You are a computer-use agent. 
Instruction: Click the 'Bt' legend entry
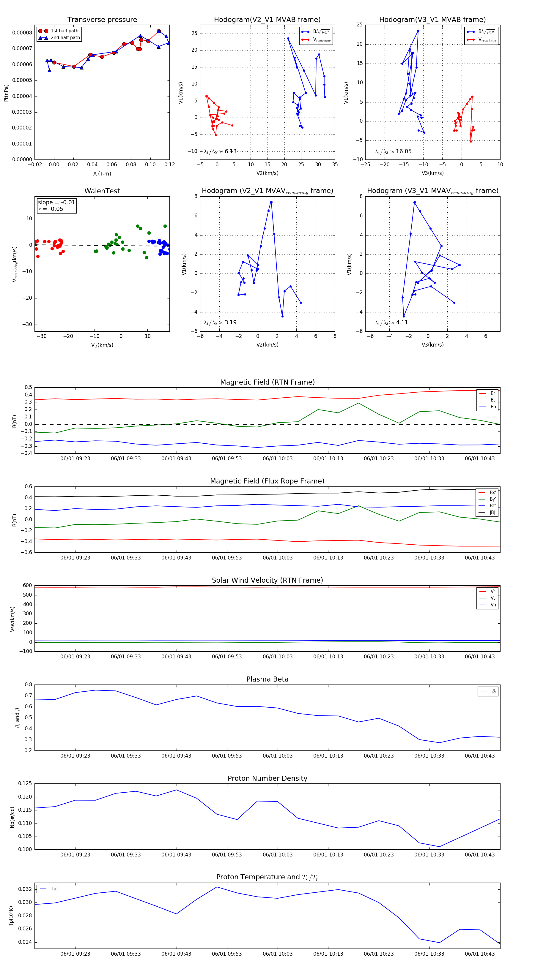487,400
